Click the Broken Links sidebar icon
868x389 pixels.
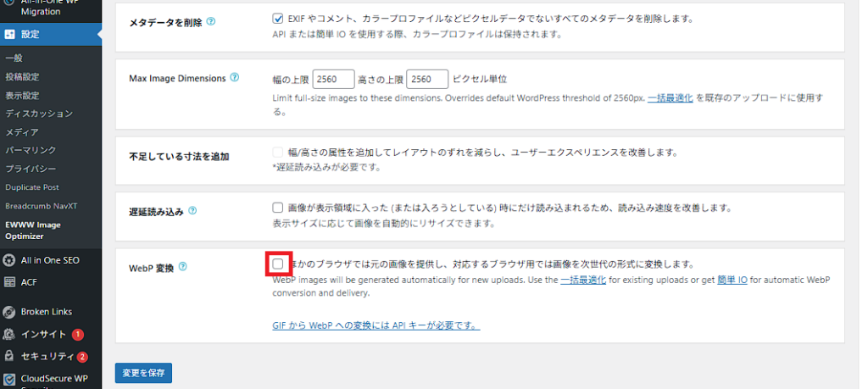[9, 312]
